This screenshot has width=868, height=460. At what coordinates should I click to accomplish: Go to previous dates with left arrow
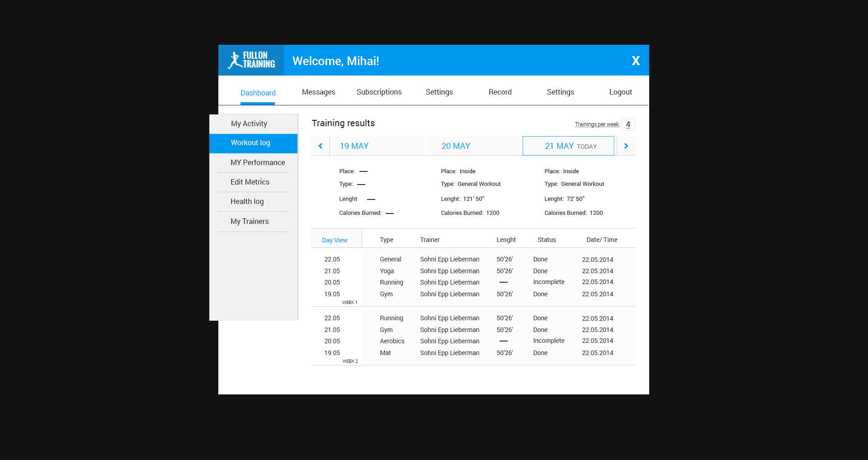point(321,146)
